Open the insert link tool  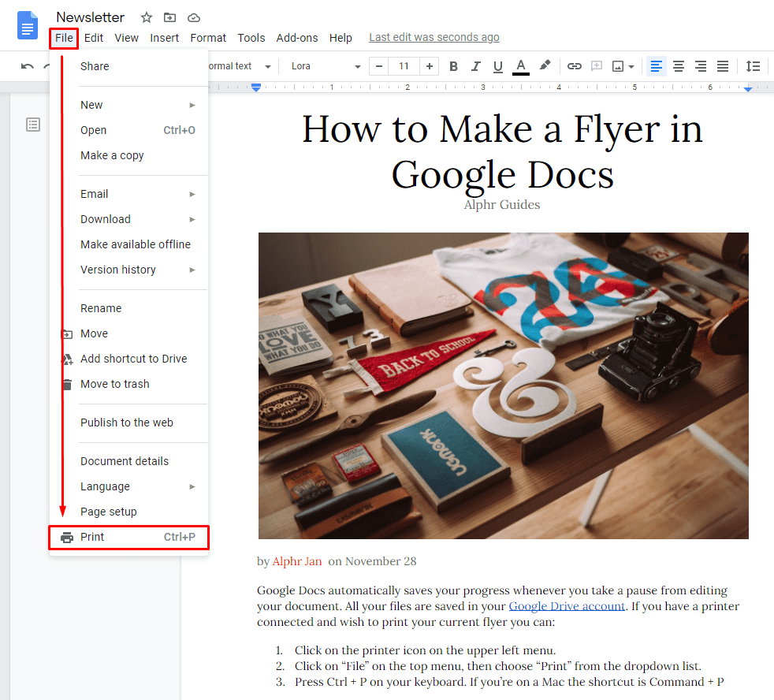click(x=574, y=66)
